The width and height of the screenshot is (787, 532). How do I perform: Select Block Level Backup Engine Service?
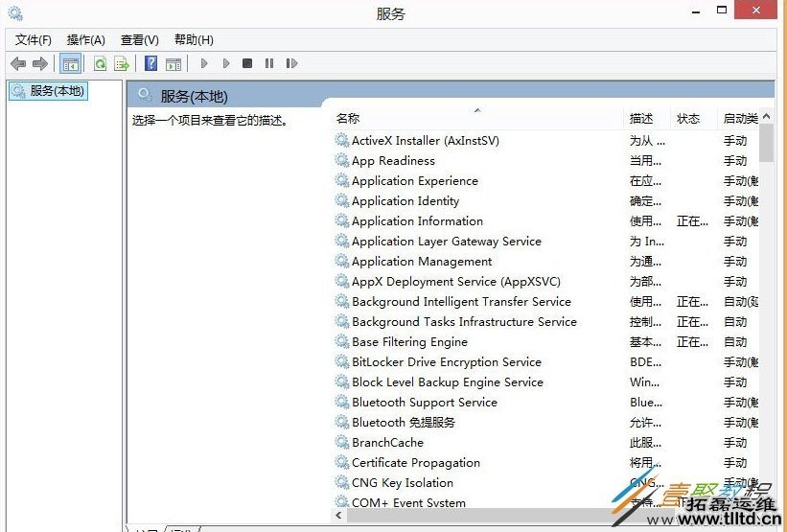tap(448, 382)
